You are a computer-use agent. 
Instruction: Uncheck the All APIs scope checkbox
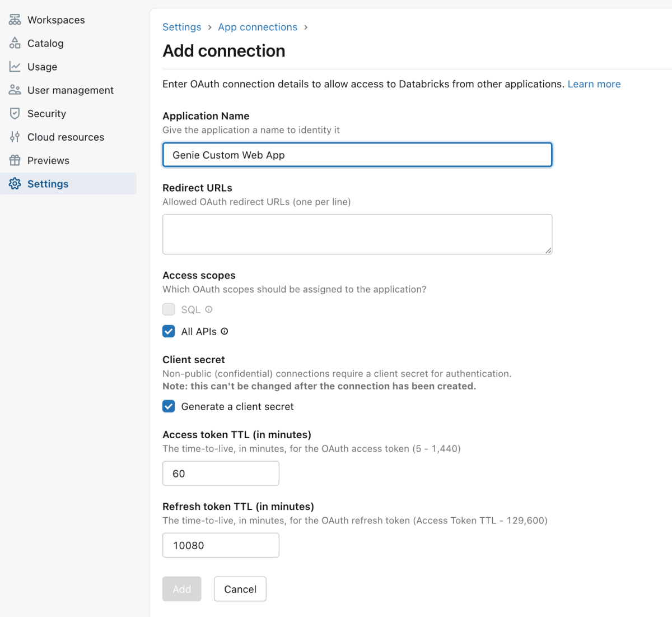pyautogui.click(x=169, y=331)
